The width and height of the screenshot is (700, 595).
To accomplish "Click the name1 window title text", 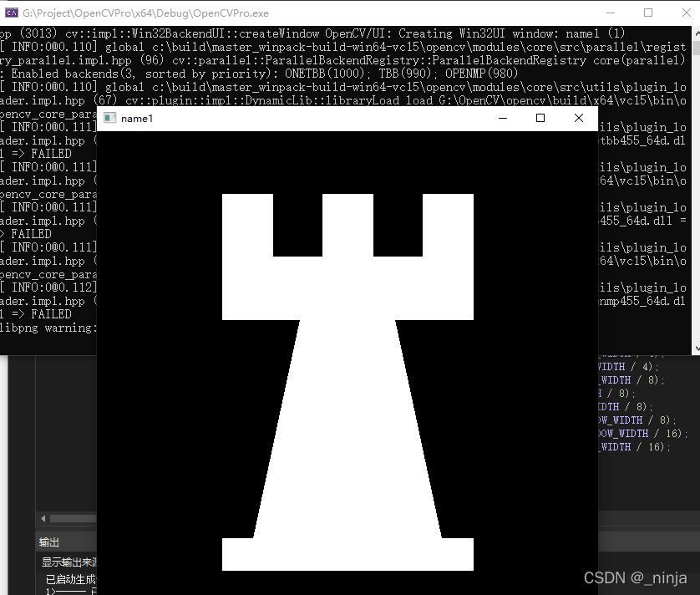I will 137,119.
